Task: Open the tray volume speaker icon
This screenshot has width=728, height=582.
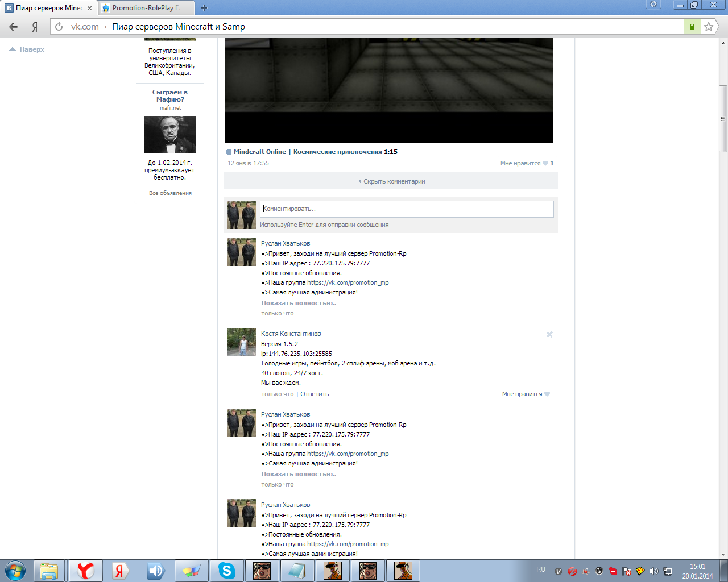Action: point(653,571)
